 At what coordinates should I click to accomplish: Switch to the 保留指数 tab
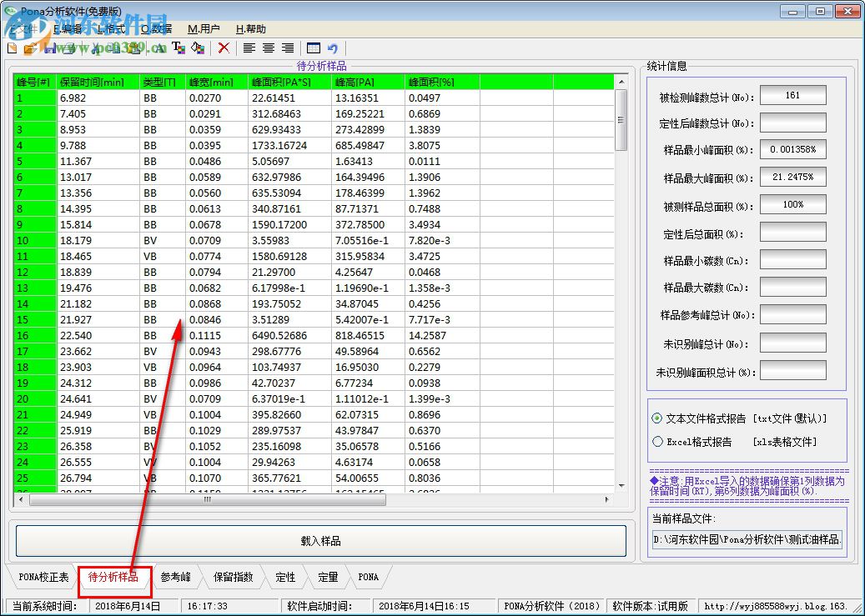click(x=233, y=577)
